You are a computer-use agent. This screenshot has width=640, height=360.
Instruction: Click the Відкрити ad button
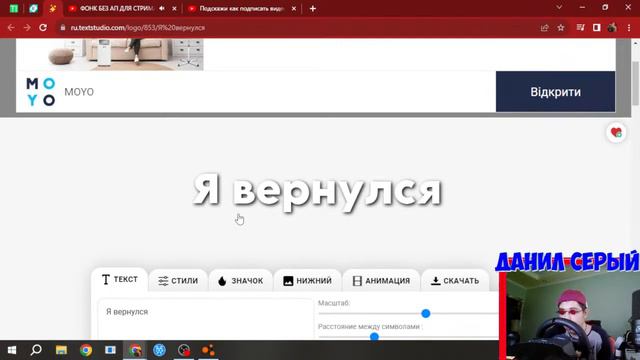click(555, 91)
